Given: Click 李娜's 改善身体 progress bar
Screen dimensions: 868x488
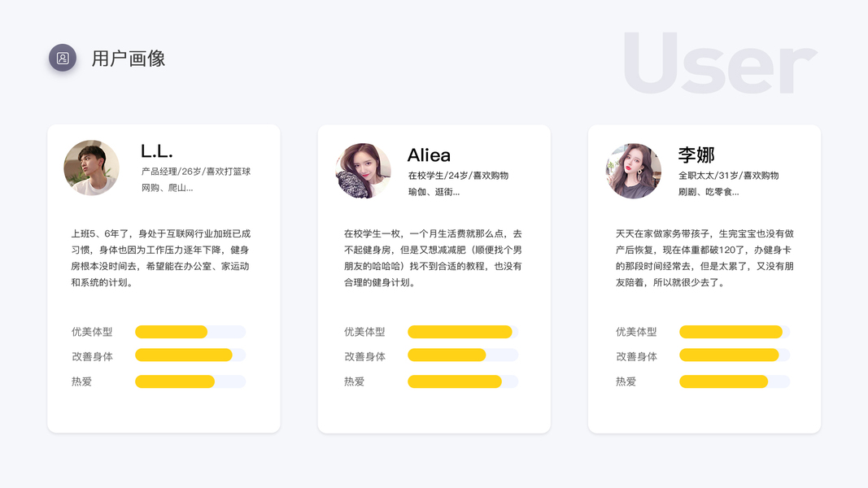Looking at the screenshot, I should click(x=734, y=355).
